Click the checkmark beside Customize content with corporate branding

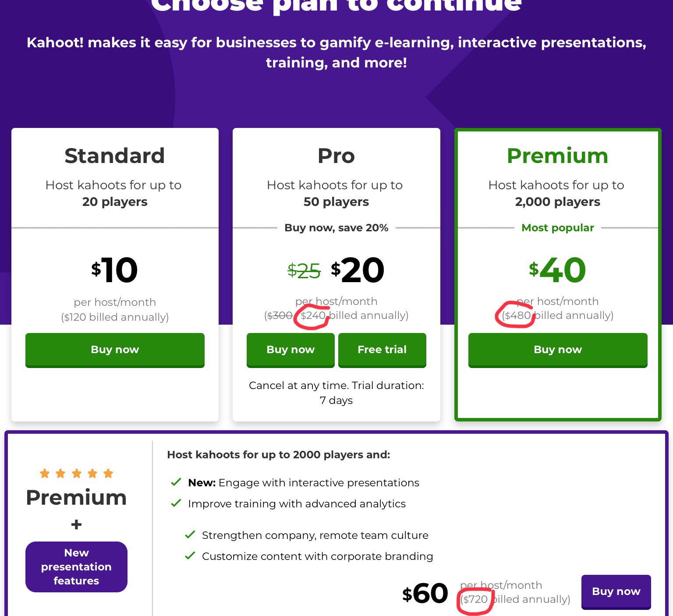tap(190, 556)
